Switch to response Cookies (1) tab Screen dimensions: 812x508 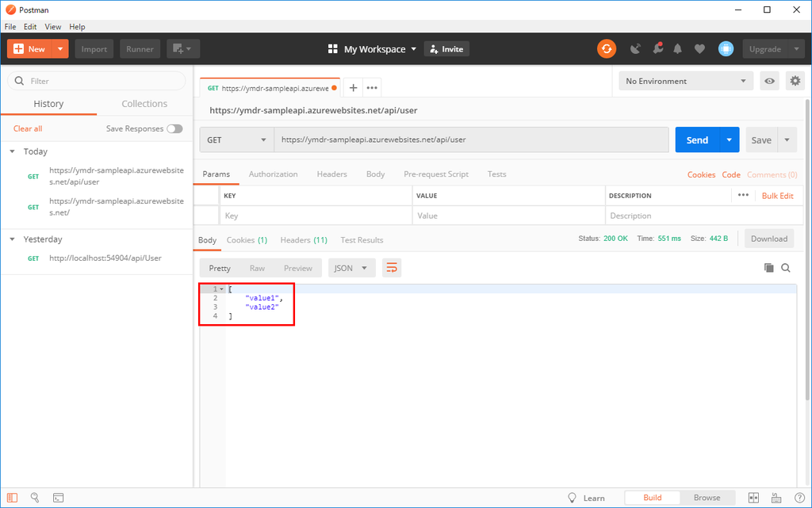pyautogui.click(x=247, y=240)
